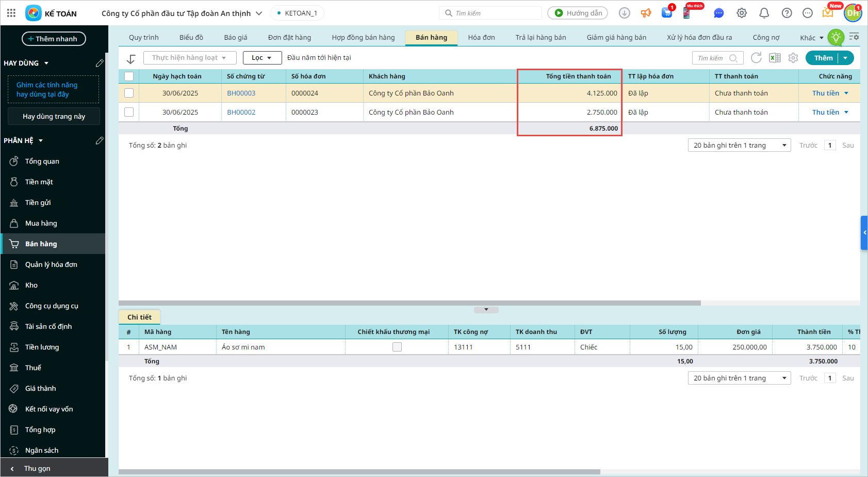Click the notification bell icon
Image resolution: width=868 pixels, height=477 pixels.
tap(764, 13)
